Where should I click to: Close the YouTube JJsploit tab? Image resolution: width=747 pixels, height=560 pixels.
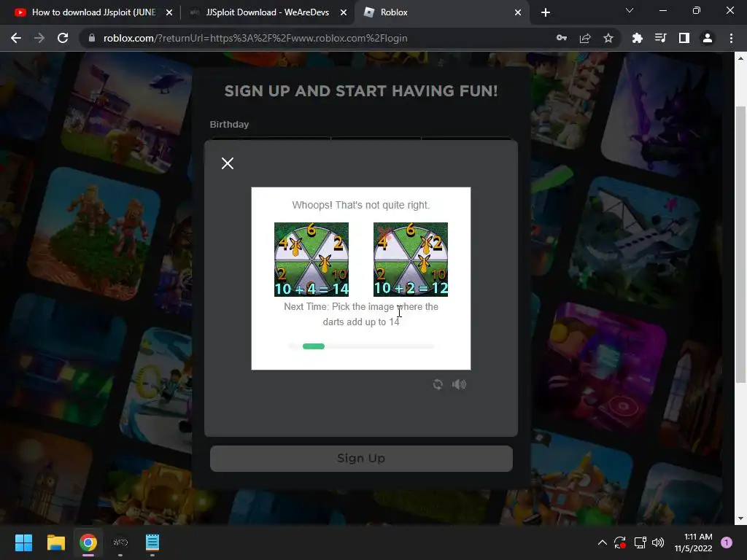click(x=169, y=13)
